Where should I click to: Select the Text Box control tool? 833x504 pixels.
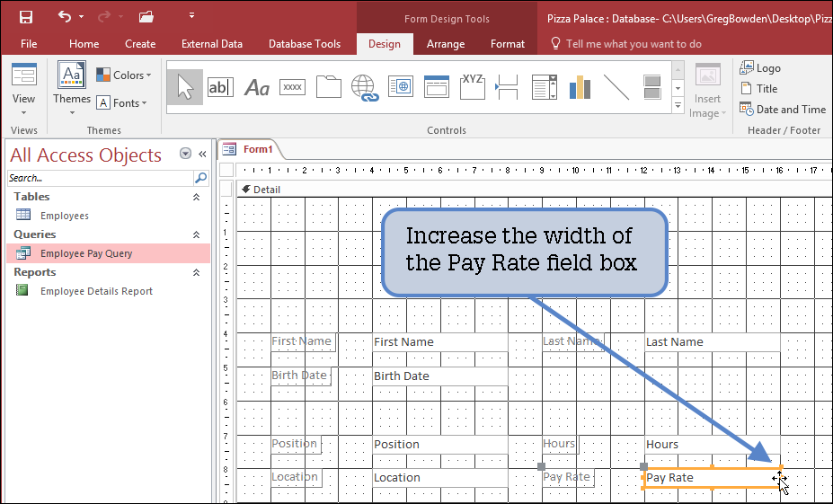pos(220,87)
